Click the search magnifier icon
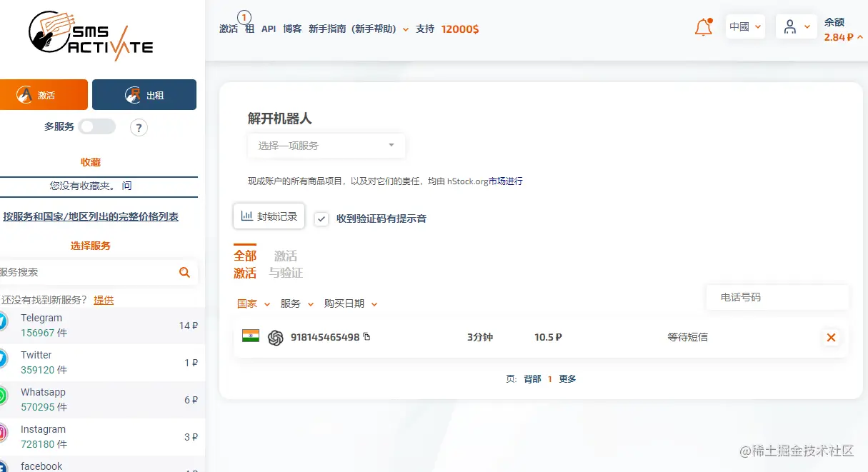Viewport: 868px width, 472px height. pyautogui.click(x=184, y=272)
